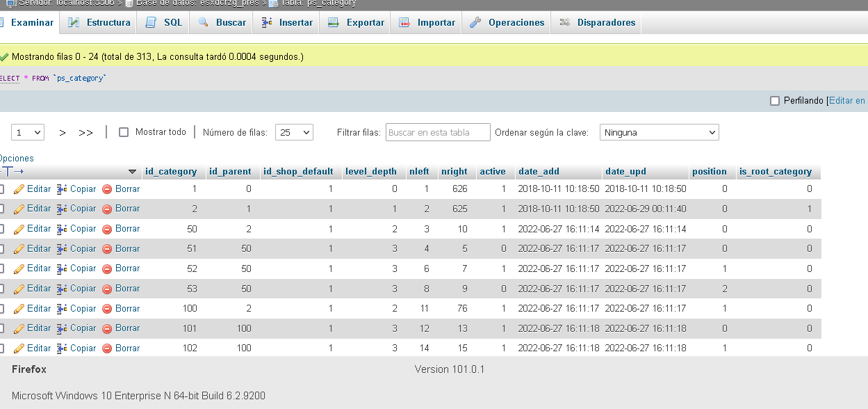
Task: Enable the Perfilando checkbox
Action: (x=775, y=101)
